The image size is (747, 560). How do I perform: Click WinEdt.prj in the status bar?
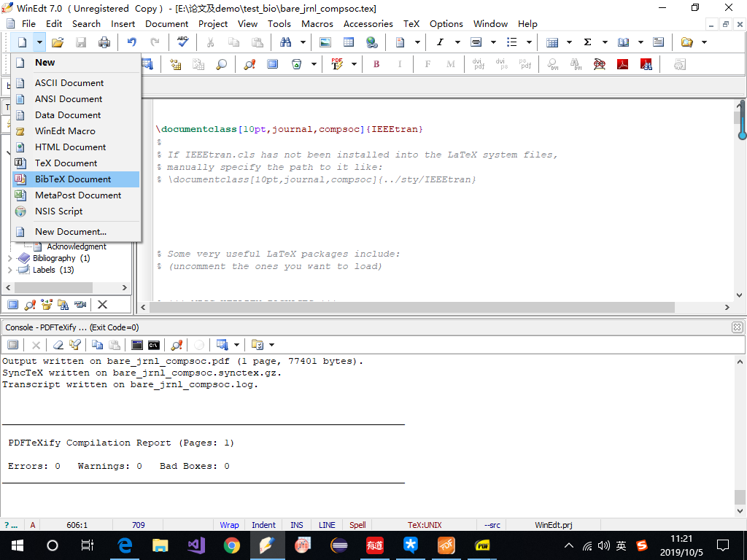pos(554,525)
